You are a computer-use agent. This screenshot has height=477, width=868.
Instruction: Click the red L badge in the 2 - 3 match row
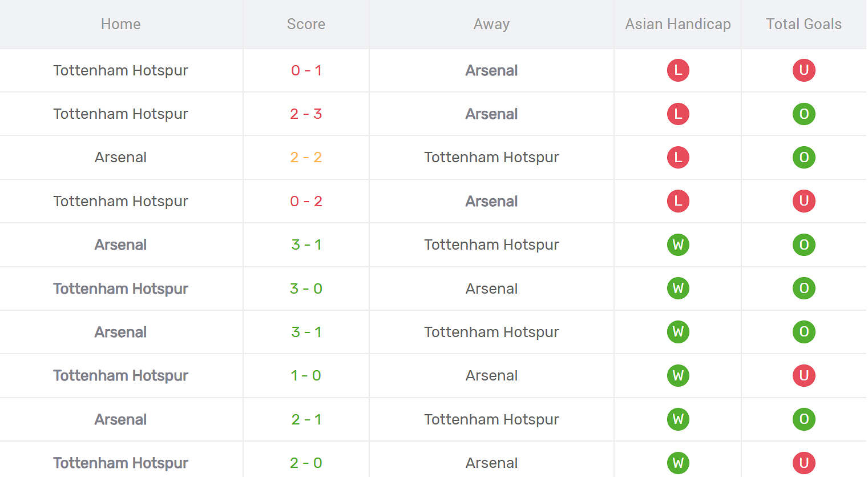coord(678,114)
